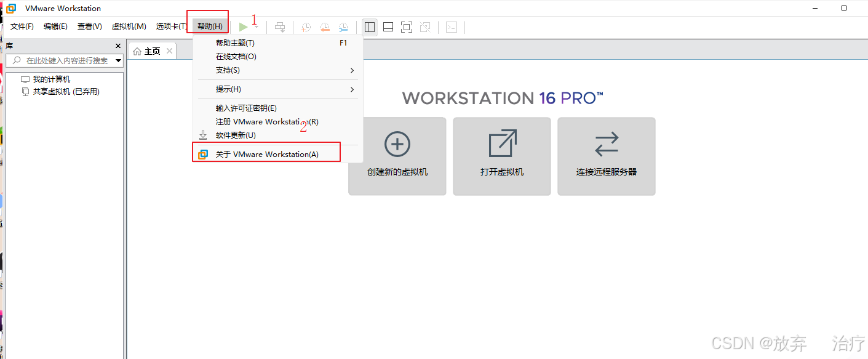Viewport: 868px width, 359px height.
Task: Choose 注册 VMware Workstation(R) entry
Action: (x=278, y=122)
